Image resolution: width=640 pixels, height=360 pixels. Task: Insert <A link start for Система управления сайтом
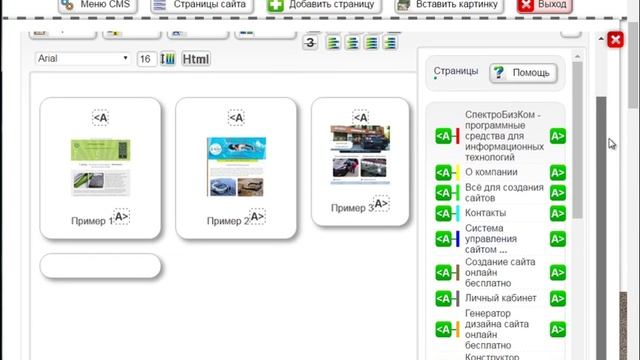(443, 239)
